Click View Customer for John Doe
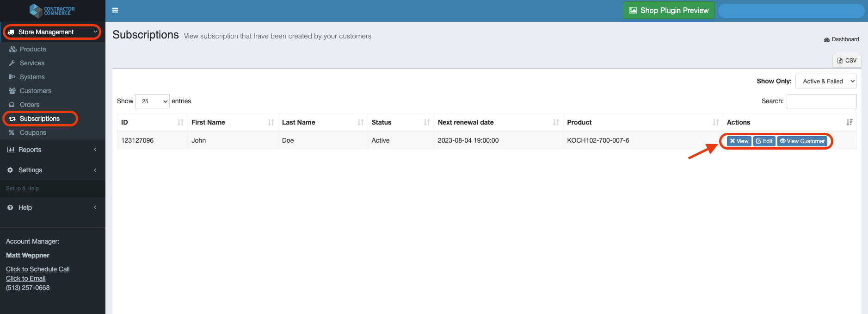The image size is (868, 314). coord(802,141)
